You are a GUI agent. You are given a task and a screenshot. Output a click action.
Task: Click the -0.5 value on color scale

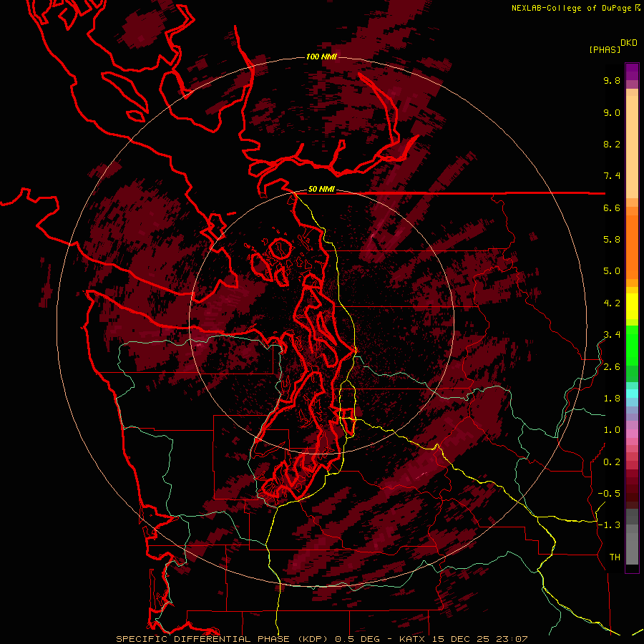[x=609, y=494]
